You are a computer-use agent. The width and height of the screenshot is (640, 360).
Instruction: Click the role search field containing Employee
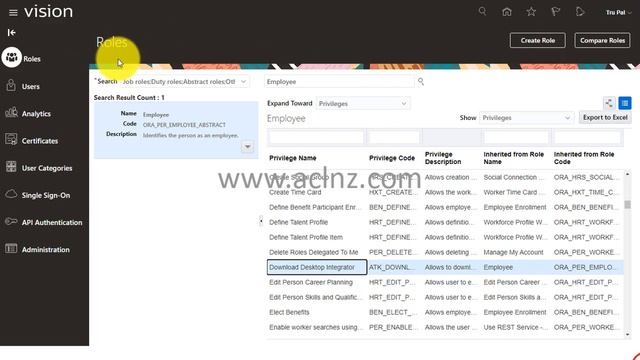pos(339,82)
